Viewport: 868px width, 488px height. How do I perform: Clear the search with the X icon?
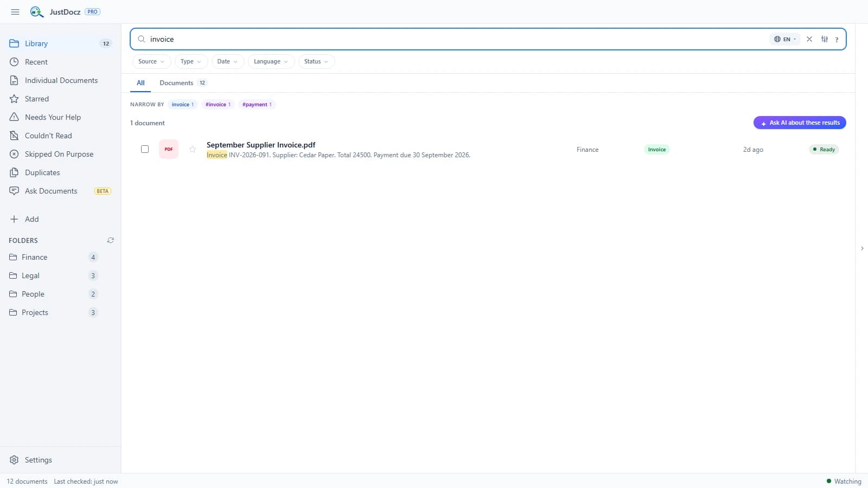click(x=809, y=39)
